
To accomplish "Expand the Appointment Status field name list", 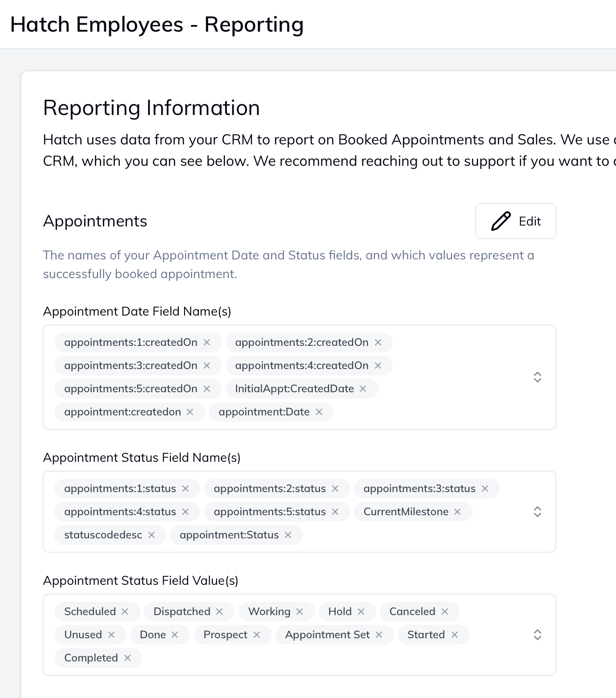I will tap(538, 512).
